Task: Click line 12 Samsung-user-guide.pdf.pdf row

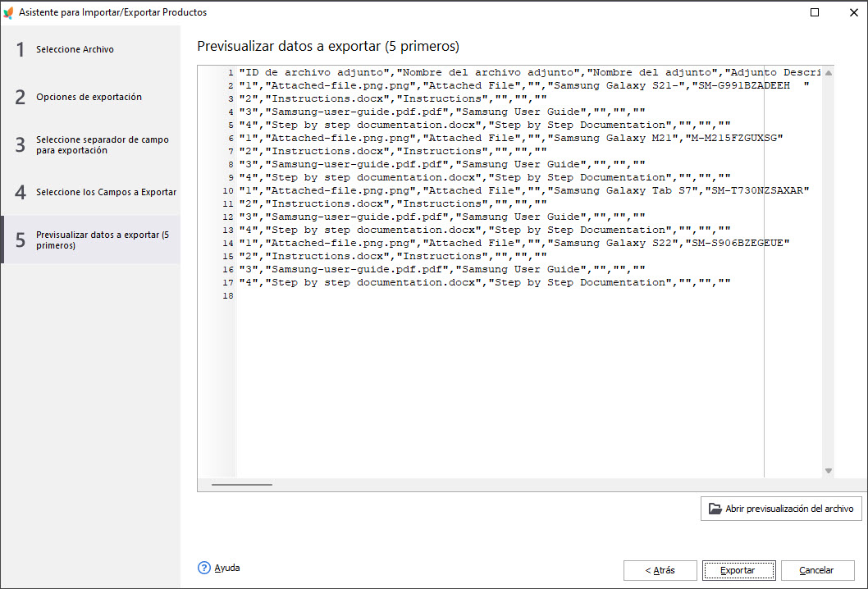Action: tap(442, 217)
